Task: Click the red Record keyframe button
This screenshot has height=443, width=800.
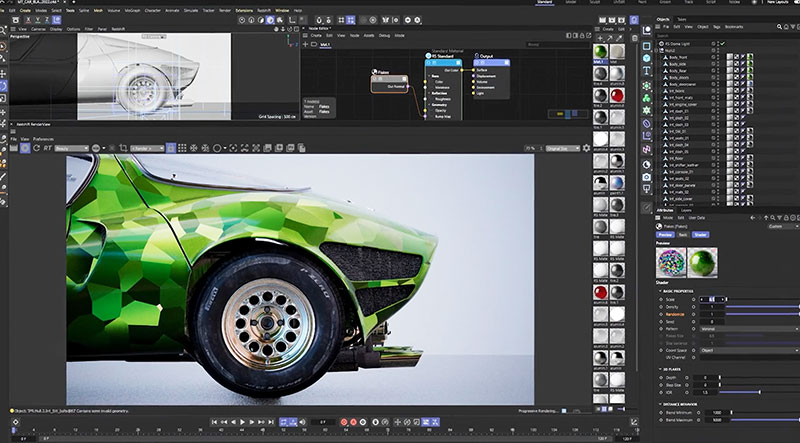Action: click(343, 422)
